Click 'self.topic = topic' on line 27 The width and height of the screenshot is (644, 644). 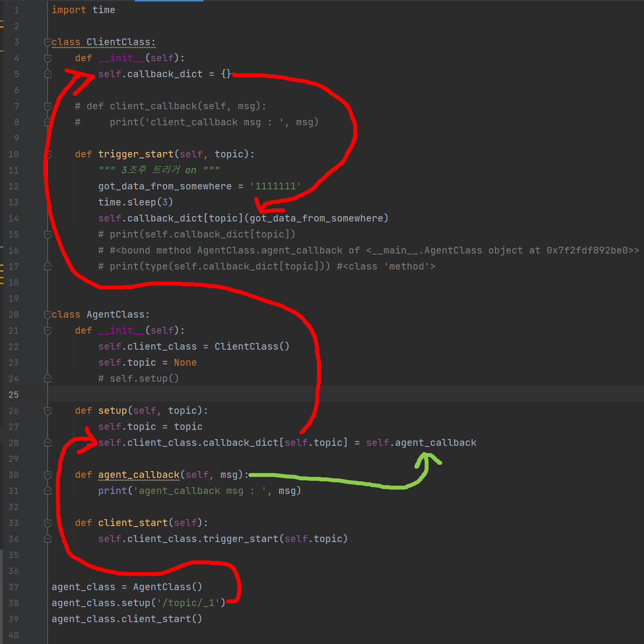click(150, 427)
